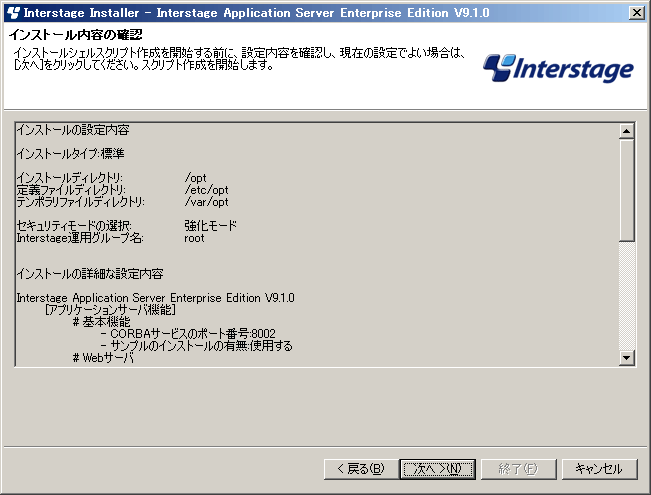Click the インストールディレクトリ: label

click(70, 178)
